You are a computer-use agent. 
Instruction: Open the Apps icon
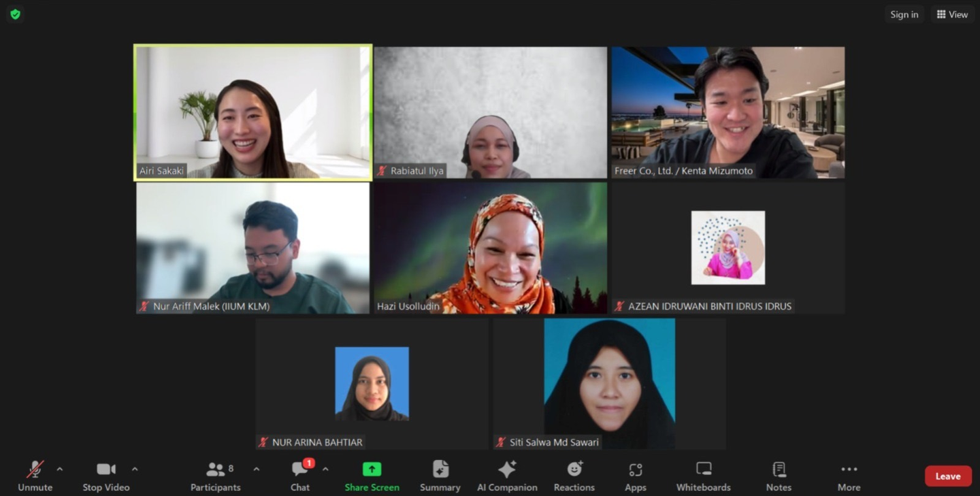coord(635,476)
